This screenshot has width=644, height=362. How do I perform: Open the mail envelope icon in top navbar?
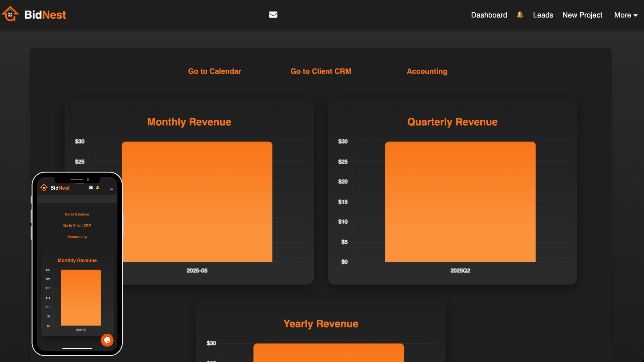[x=273, y=15]
